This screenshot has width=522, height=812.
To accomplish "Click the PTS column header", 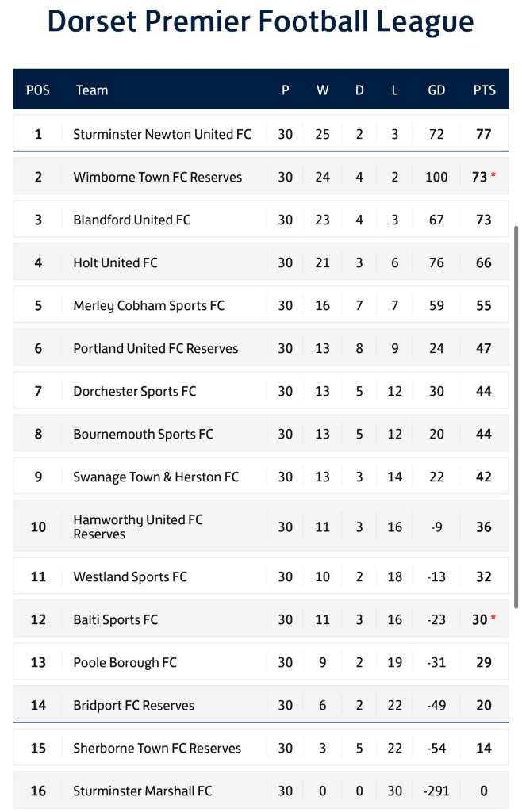I will tap(484, 90).
